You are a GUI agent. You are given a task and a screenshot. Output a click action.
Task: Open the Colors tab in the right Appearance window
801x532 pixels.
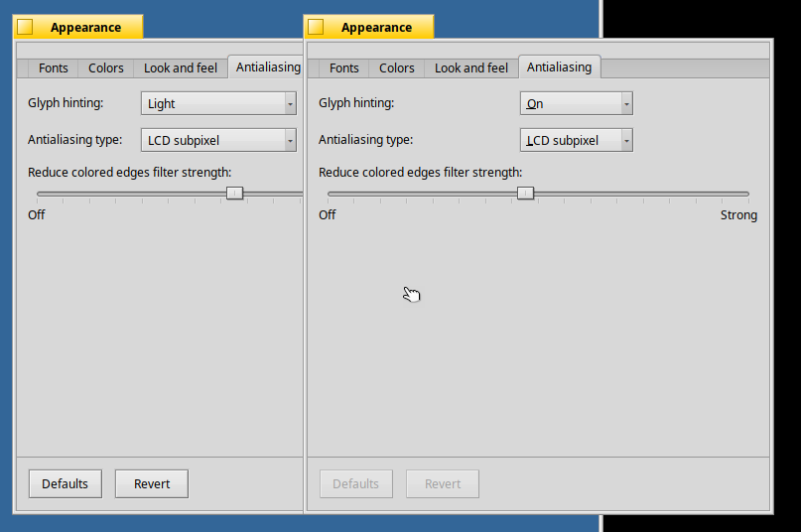(x=396, y=67)
